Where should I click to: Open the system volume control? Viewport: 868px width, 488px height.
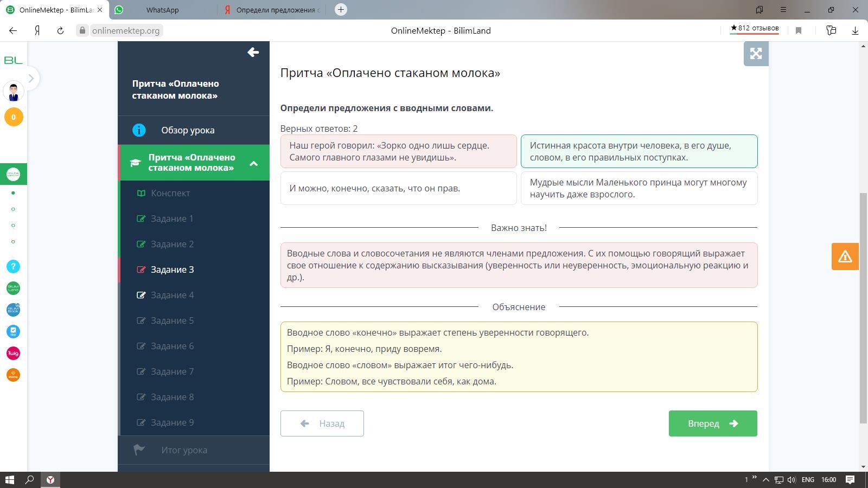pos(792,480)
